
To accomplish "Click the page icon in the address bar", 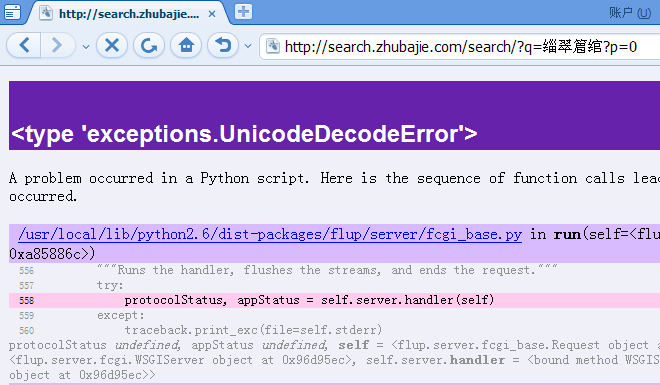I will [x=273, y=46].
